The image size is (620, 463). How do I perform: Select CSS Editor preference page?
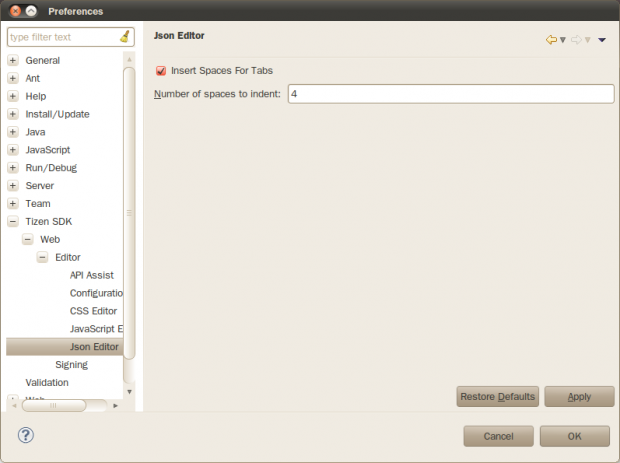[93, 311]
